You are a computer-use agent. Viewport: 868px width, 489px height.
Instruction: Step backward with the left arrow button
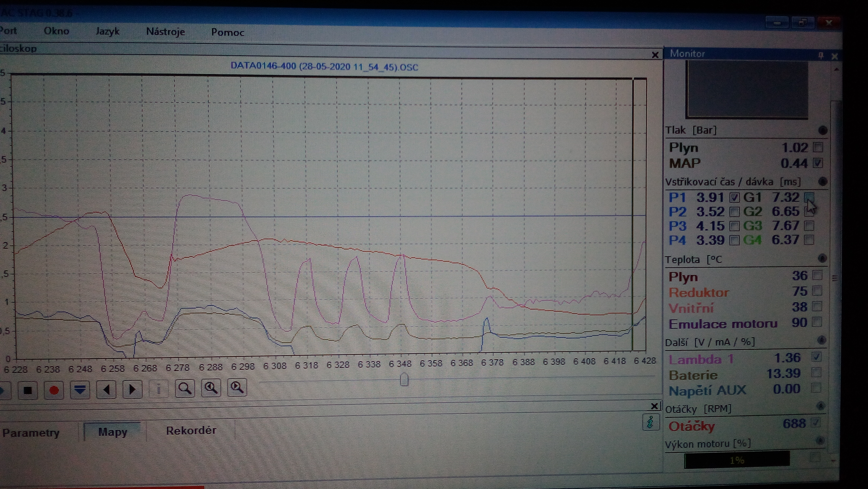click(x=106, y=389)
